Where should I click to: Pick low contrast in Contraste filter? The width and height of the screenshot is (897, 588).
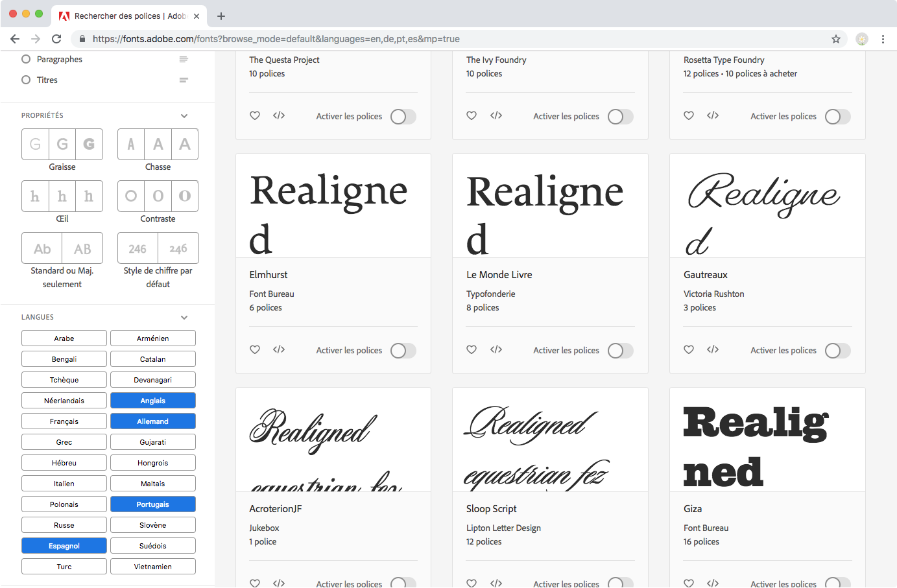131,196
